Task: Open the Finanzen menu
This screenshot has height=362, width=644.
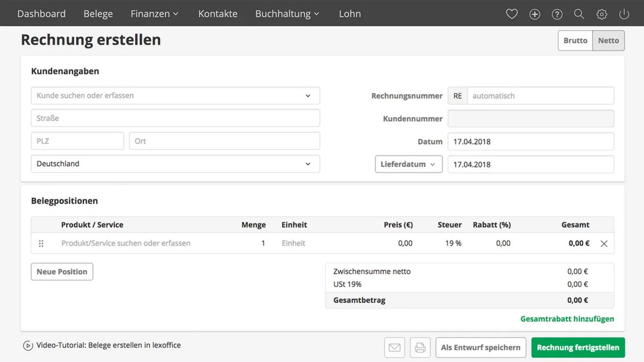Action: pyautogui.click(x=155, y=14)
